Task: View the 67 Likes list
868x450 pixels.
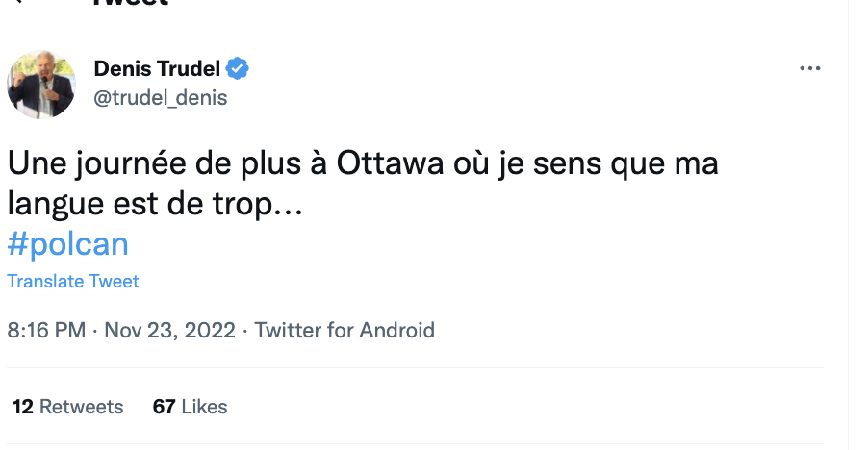Action: click(190, 407)
